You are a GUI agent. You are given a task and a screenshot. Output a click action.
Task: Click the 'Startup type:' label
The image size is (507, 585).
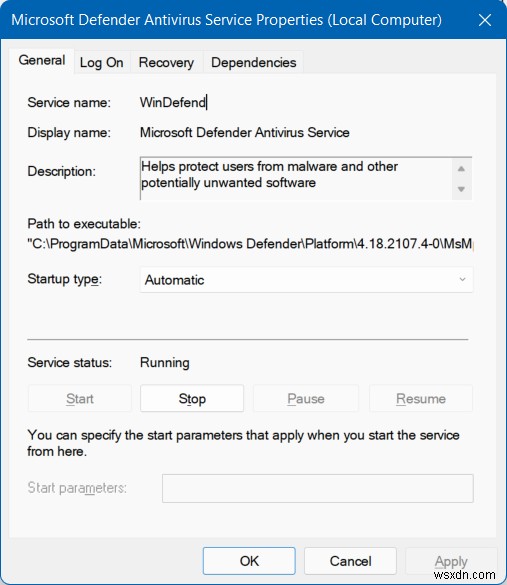point(65,279)
